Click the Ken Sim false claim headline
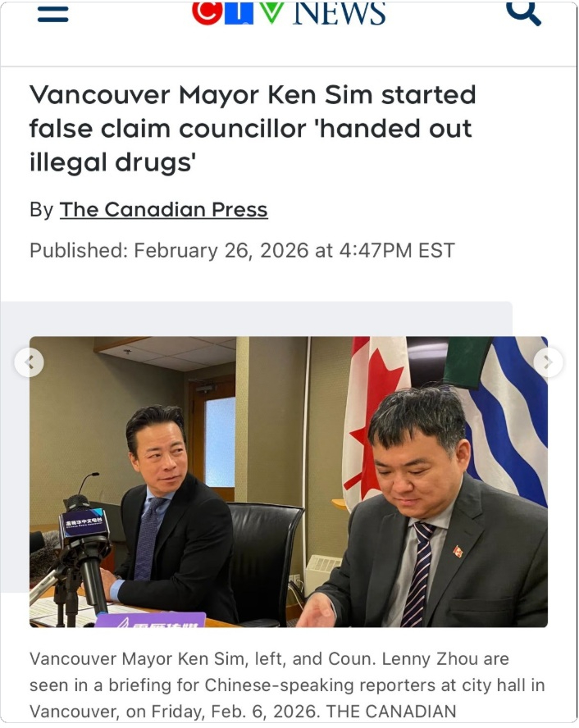Image resolution: width=579 pixels, height=728 pixels. pos(253,129)
